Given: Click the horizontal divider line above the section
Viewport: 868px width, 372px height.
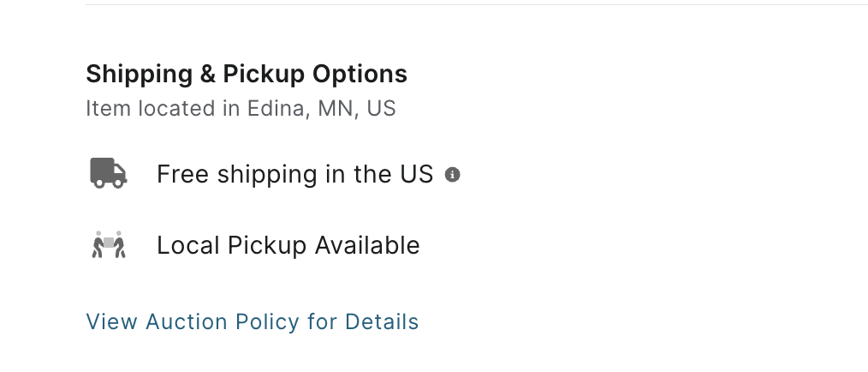Looking at the screenshot, I should coord(477,5).
